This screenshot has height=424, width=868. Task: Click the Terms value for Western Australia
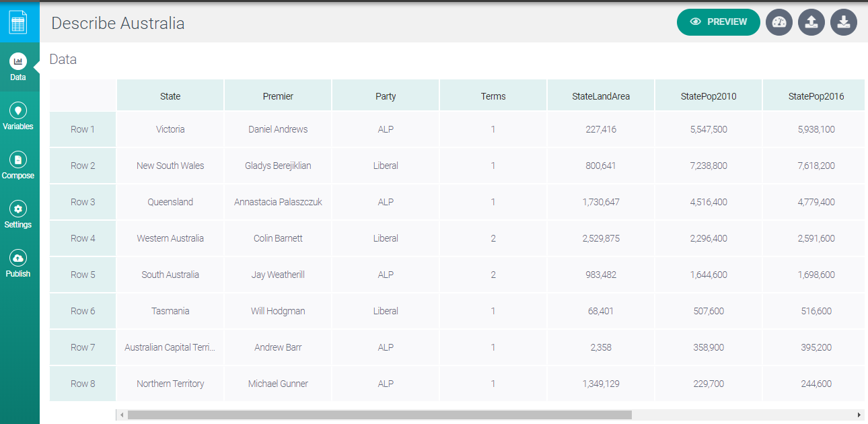coord(493,238)
